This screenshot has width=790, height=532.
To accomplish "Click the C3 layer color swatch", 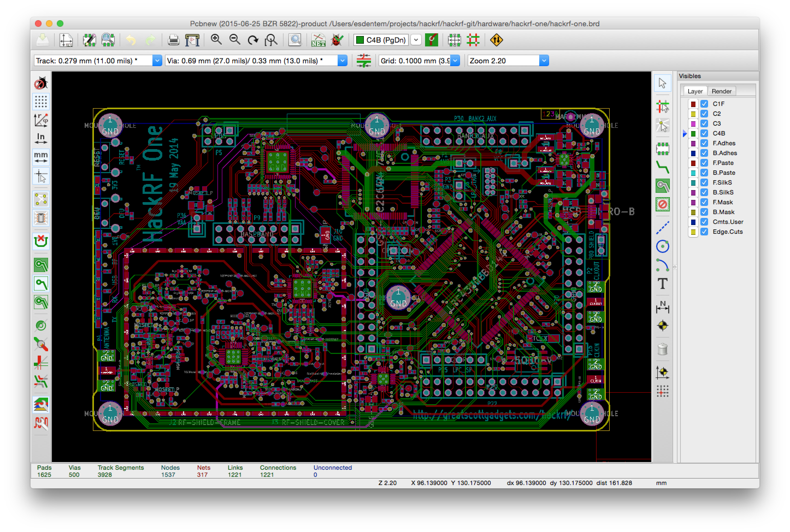I will (693, 123).
